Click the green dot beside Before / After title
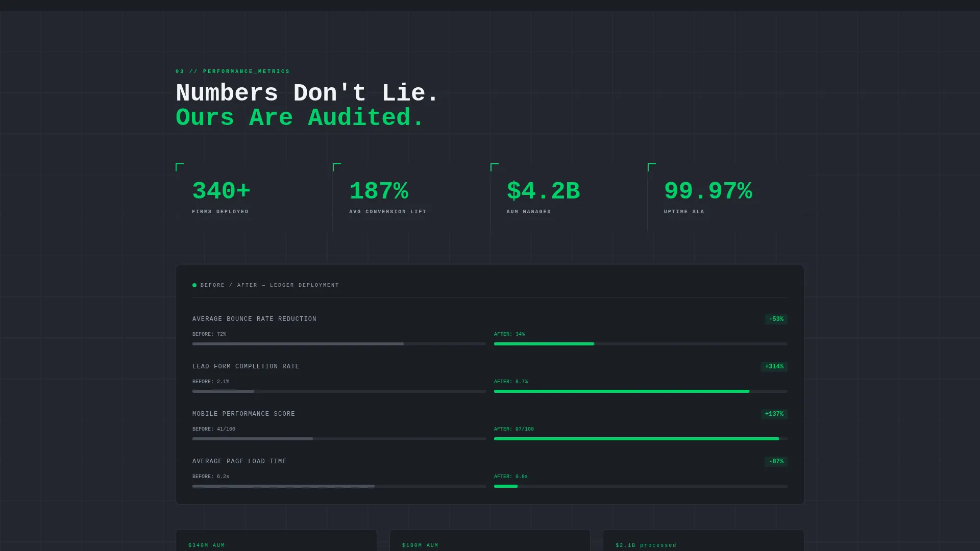Image resolution: width=980 pixels, height=551 pixels. pos(194,285)
